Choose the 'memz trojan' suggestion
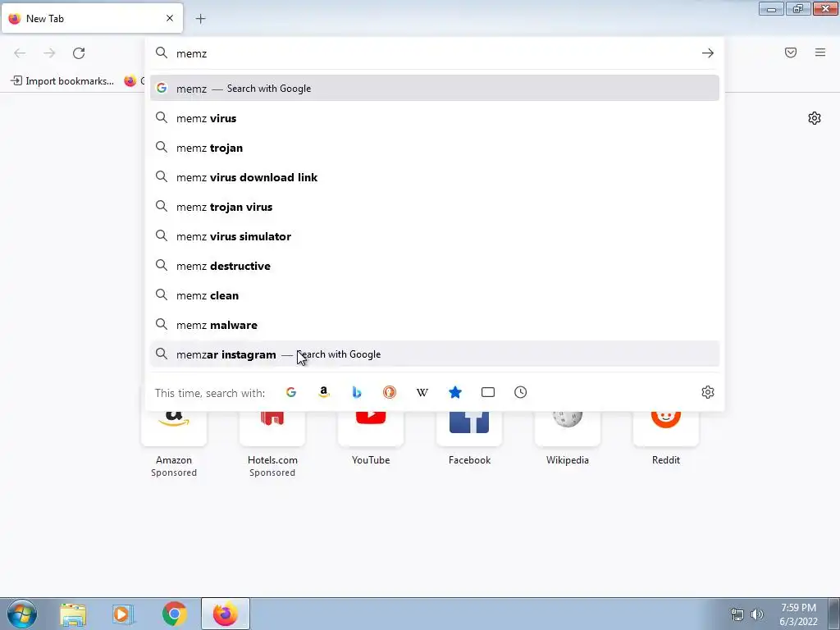Viewport: 840px width, 630px height. pos(435,148)
